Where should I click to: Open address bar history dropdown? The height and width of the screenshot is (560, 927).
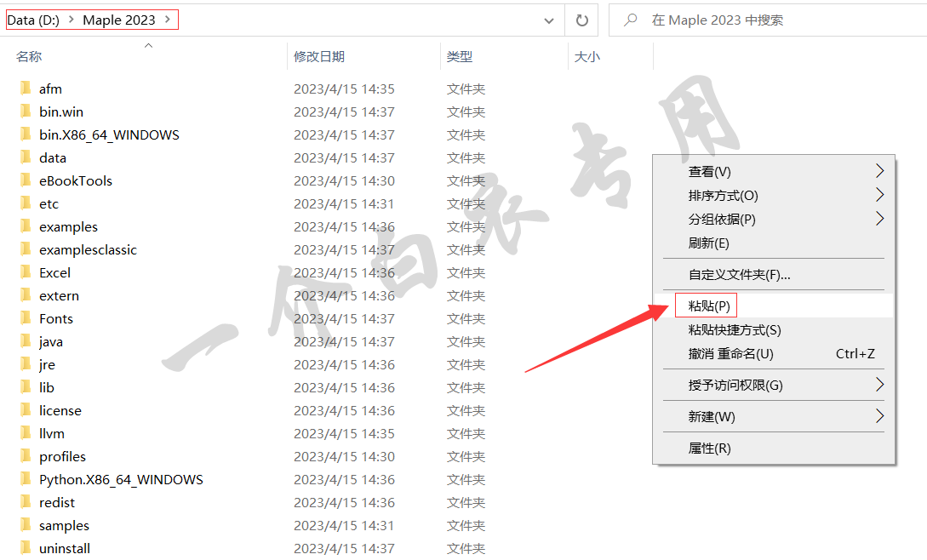point(549,20)
